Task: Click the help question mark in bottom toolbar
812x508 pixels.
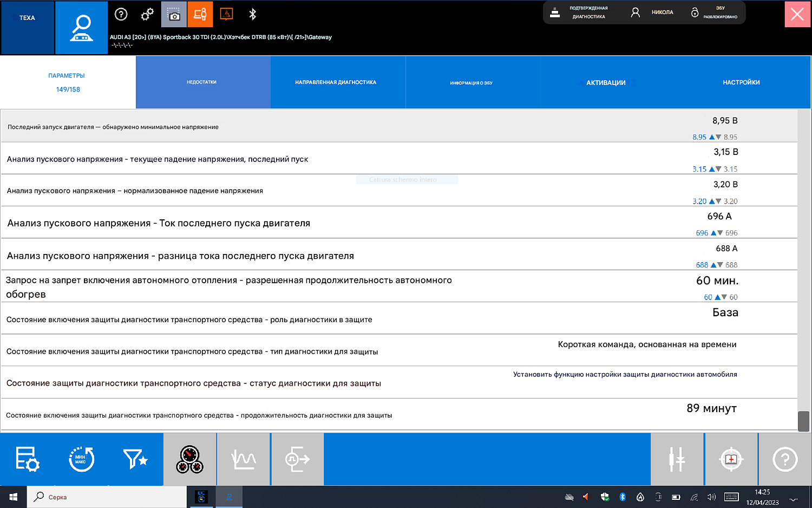Action: [x=785, y=459]
